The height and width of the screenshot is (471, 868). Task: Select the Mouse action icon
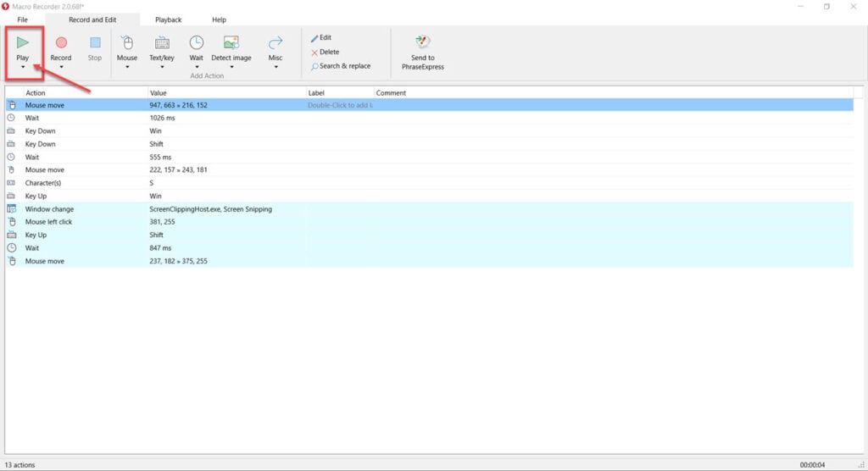[127, 42]
